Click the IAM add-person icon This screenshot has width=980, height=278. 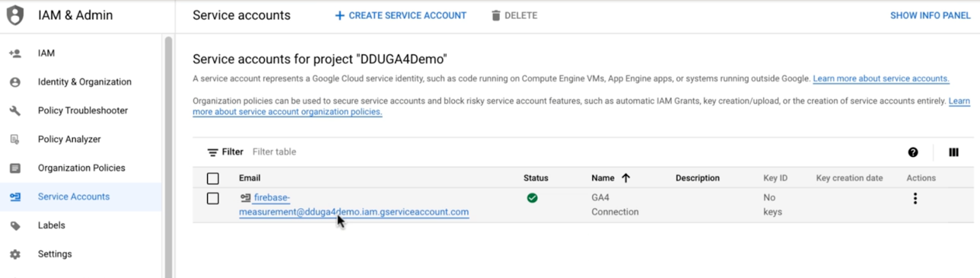pyautogui.click(x=15, y=53)
